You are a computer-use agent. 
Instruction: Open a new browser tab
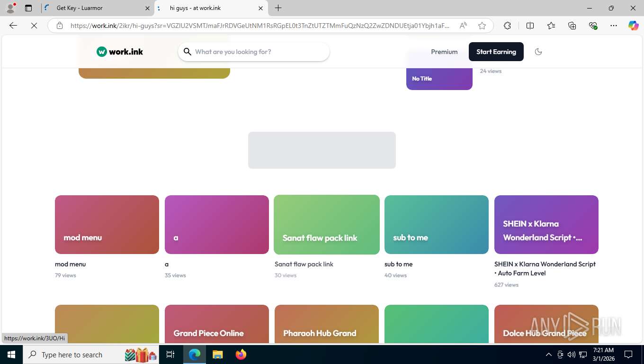click(278, 8)
